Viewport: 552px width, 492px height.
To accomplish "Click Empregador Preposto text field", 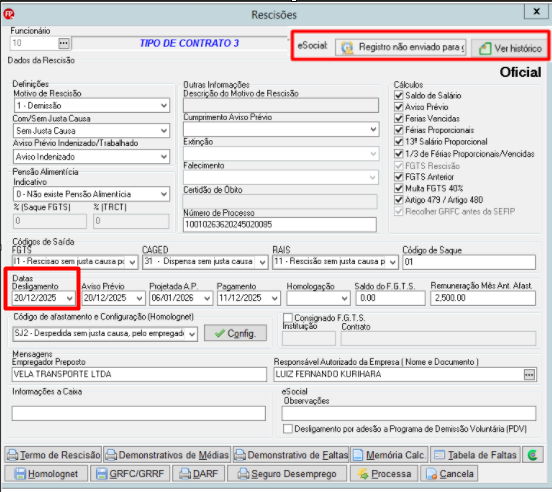I will (139, 374).
